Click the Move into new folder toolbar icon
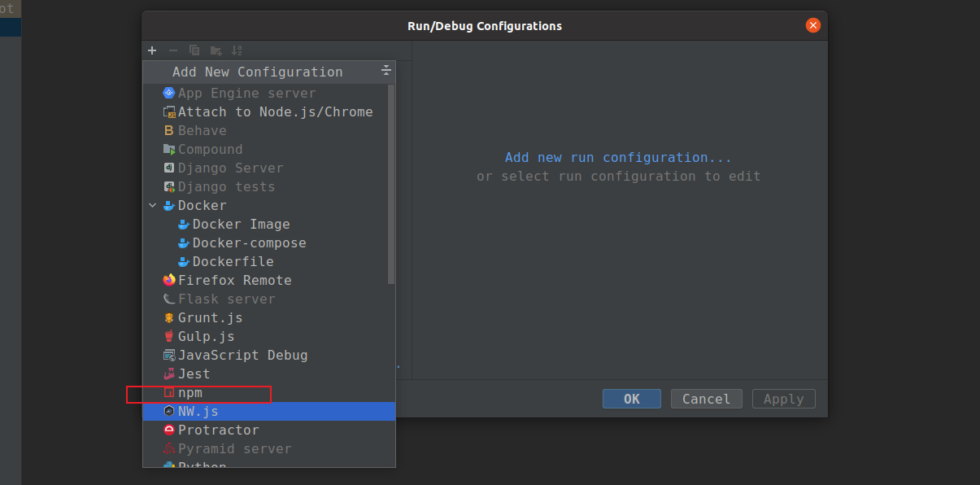 click(216, 50)
